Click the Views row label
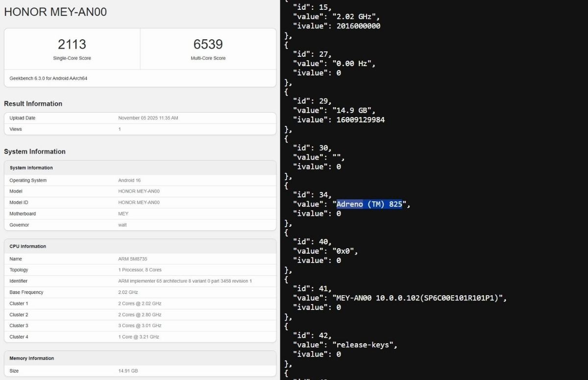The width and height of the screenshot is (588, 380). click(x=16, y=129)
